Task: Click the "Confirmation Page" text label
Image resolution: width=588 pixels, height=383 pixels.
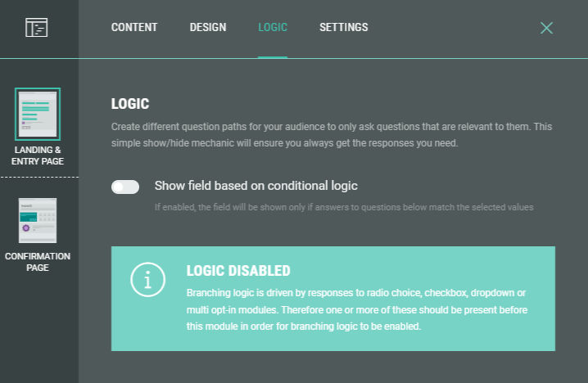Action: 38,262
